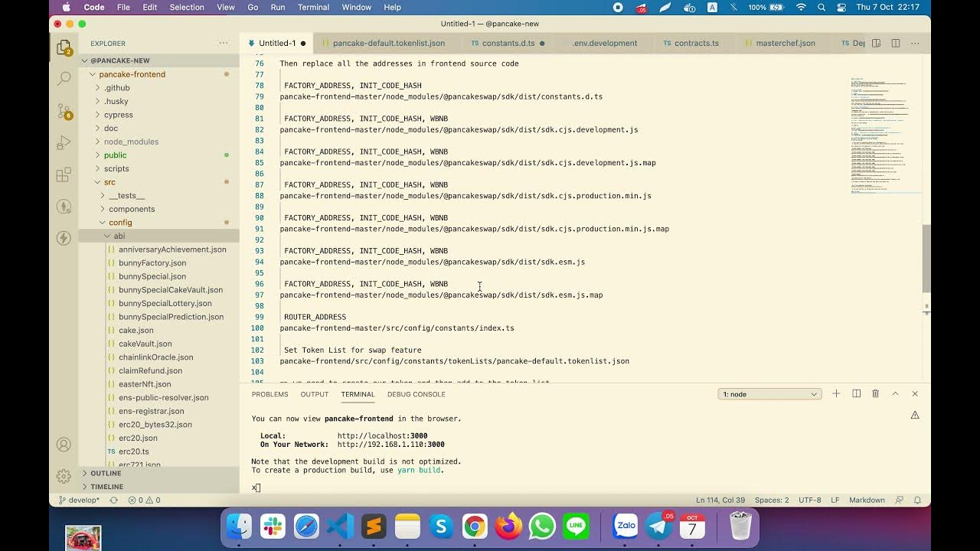Image resolution: width=980 pixels, height=551 pixels.
Task: Click UTF-8 encoding selector
Action: (x=810, y=500)
